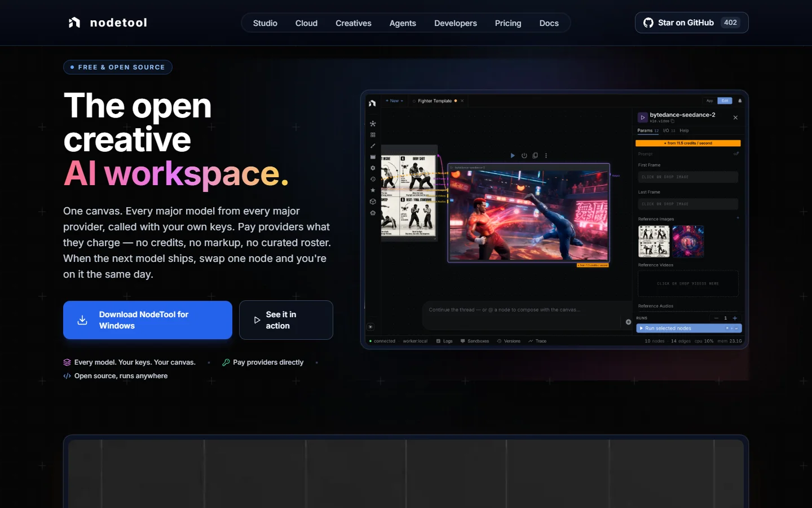Click the robot agent icon in preview sidebar
The height and width of the screenshot is (508, 812).
click(x=373, y=213)
